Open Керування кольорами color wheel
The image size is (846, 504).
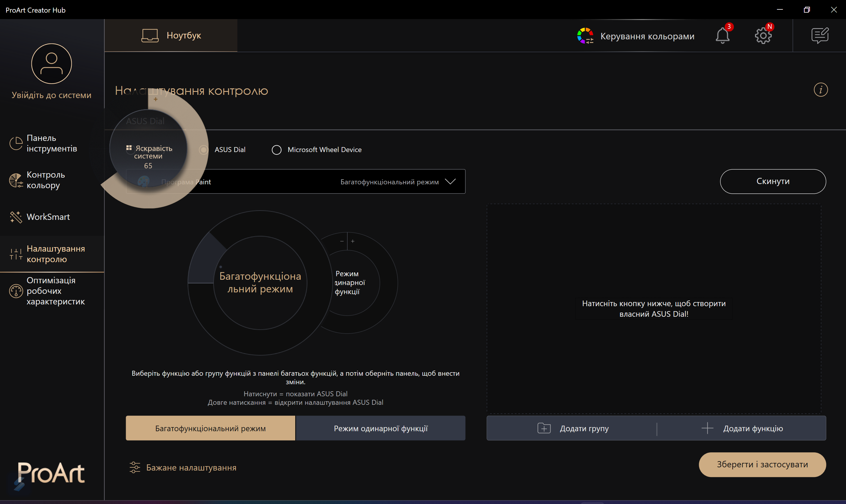click(585, 36)
